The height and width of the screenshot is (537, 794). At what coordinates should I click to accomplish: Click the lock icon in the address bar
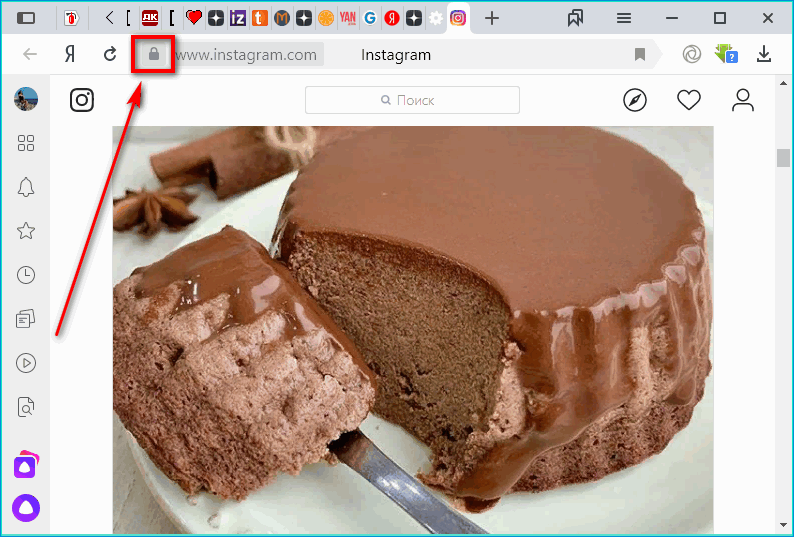[x=153, y=55]
